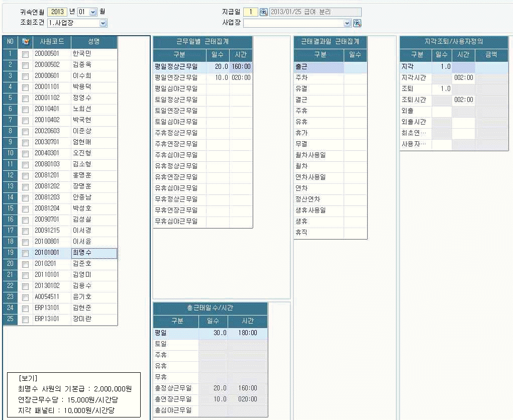
Task: Click the 지급일 number input field
Action: pyautogui.click(x=251, y=12)
